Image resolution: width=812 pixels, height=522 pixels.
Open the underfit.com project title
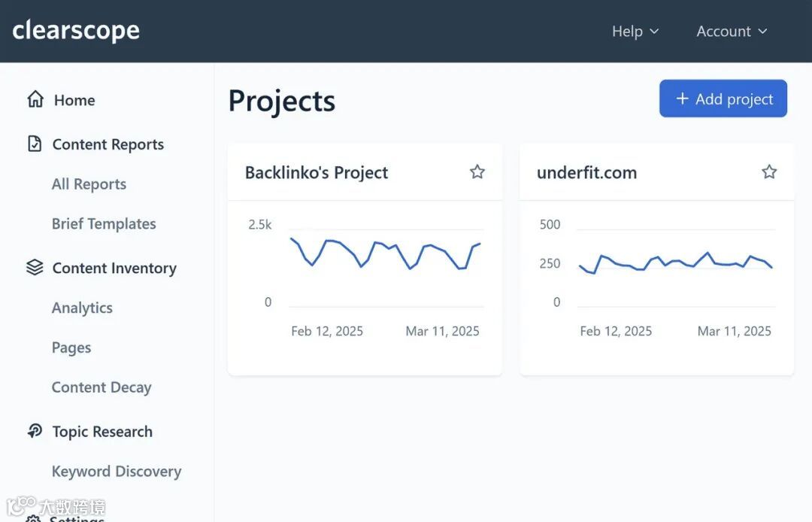[586, 173]
